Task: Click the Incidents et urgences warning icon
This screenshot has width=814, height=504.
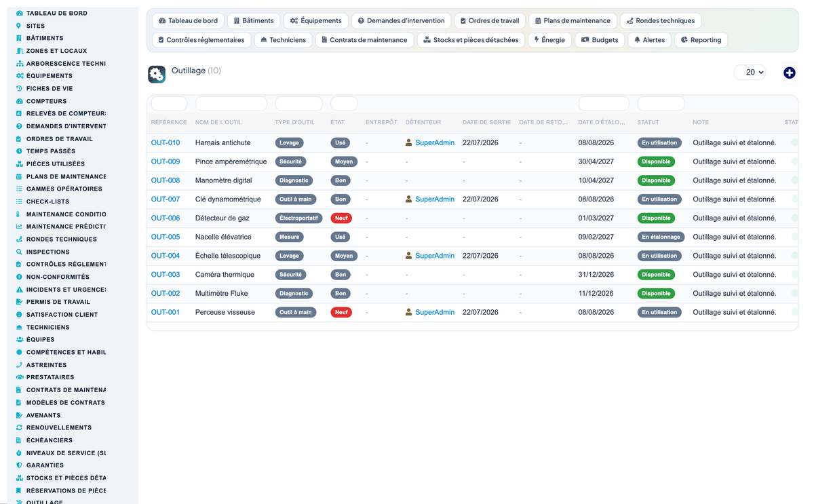Action: [19, 290]
